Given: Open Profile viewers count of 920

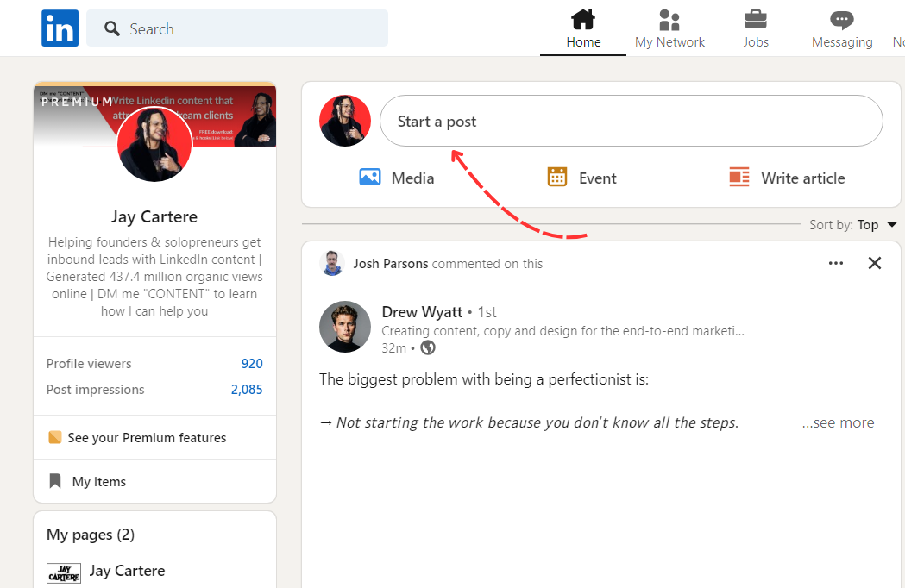Looking at the screenshot, I should pos(252,363).
